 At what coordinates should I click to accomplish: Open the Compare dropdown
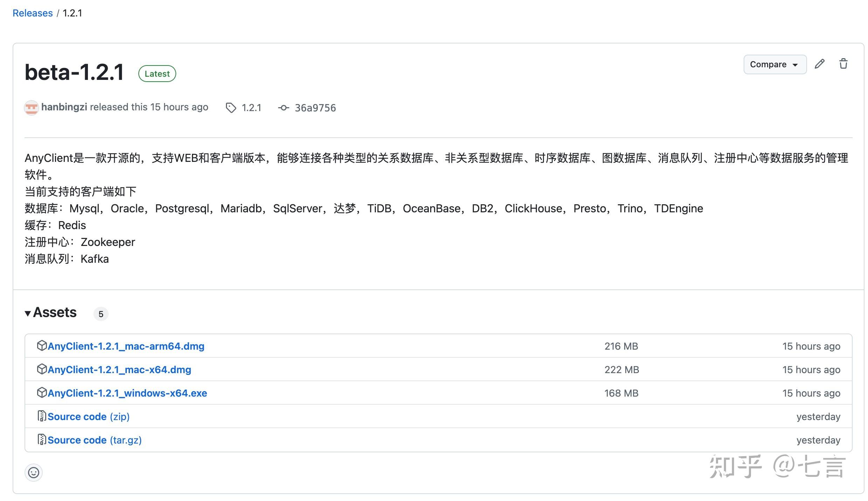[775, 64]
